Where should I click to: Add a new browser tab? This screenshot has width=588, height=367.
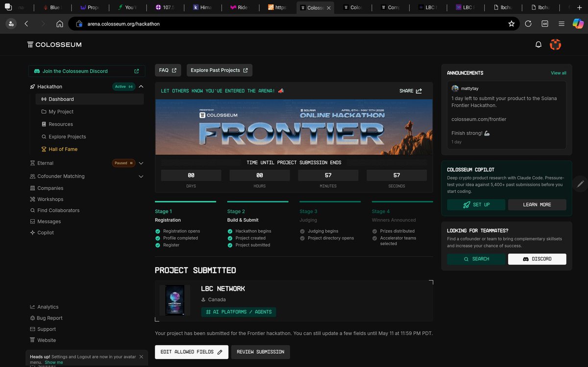click(580, 7)
